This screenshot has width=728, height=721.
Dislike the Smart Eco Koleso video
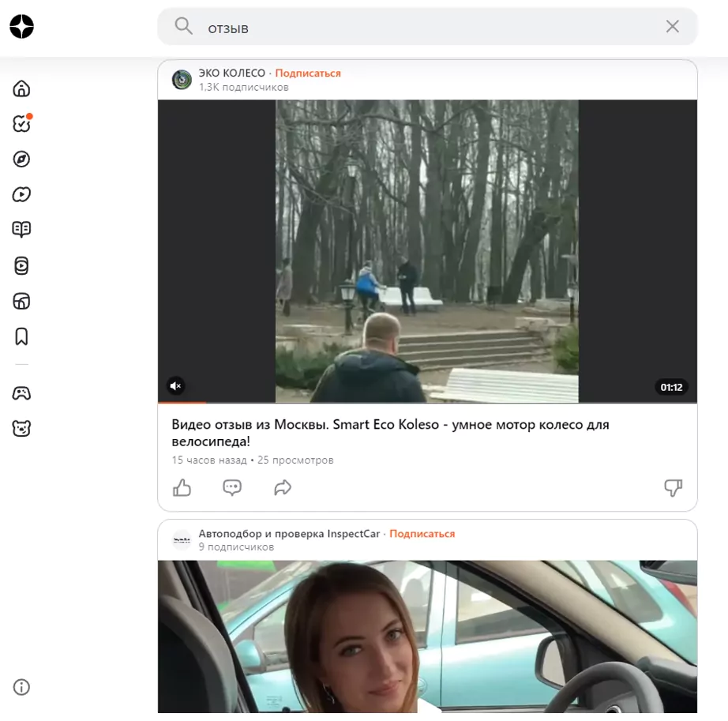coord(674,487)
